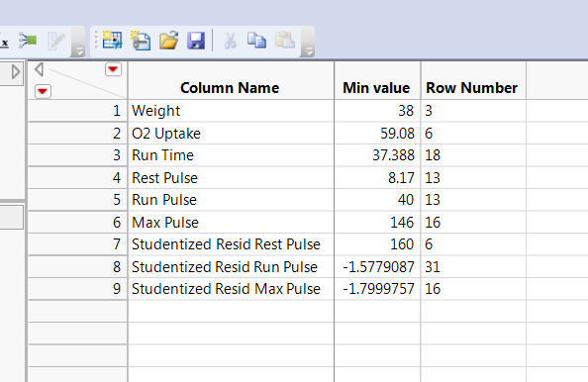
Task: Click the pencil edit icon in the toolbar
Action: click(x=56, y=41)
